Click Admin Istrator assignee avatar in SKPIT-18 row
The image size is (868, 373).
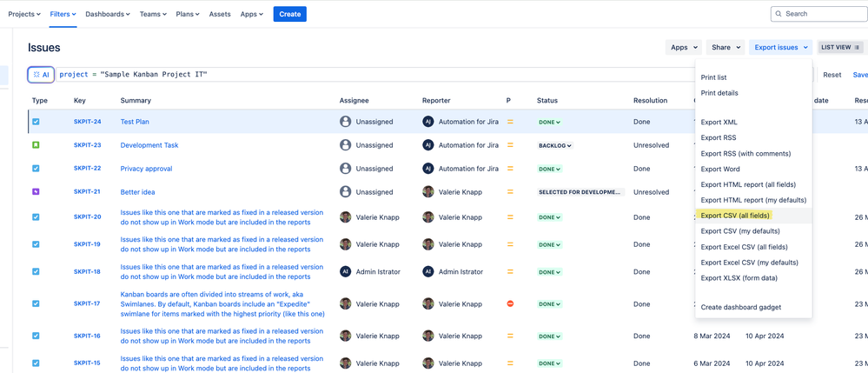click(346, 271)
